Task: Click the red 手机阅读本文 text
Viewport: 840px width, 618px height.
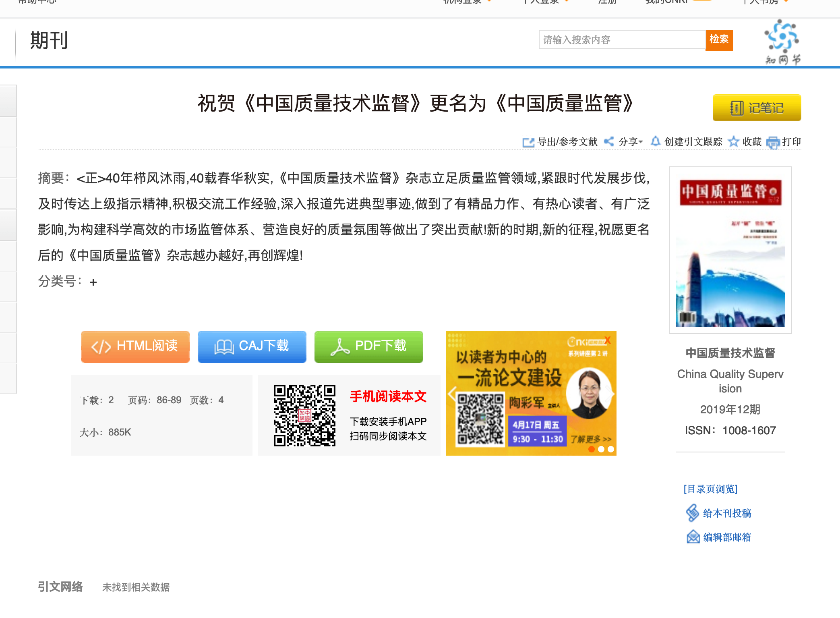Action: pyautogui.click(x=388, y=396)
